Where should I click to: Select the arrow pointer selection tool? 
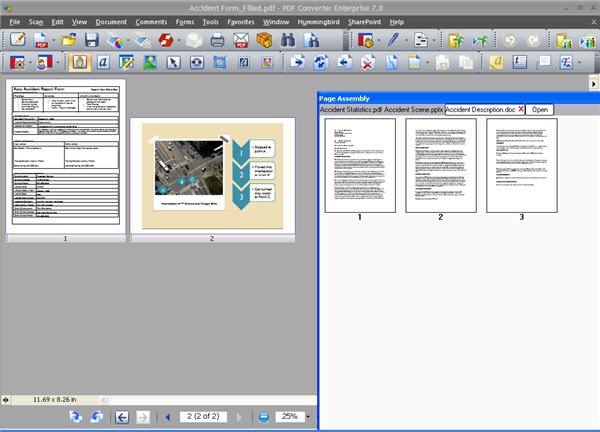[x=173, y=62]
